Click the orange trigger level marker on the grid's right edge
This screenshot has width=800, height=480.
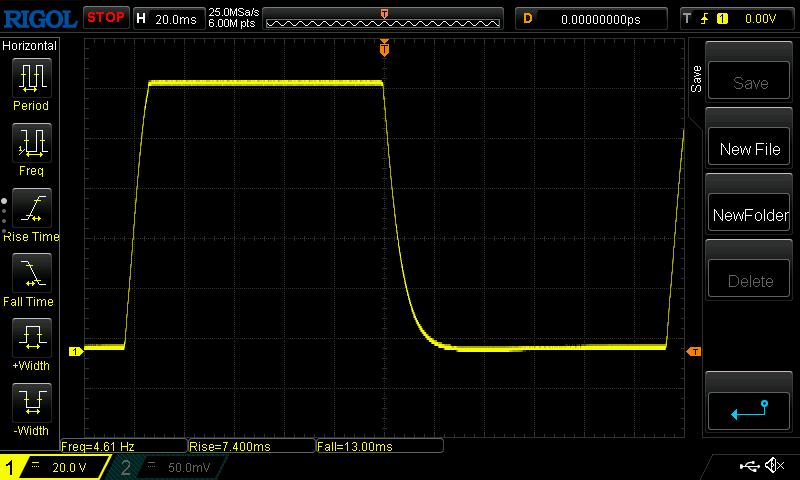(x=694, y=351)
